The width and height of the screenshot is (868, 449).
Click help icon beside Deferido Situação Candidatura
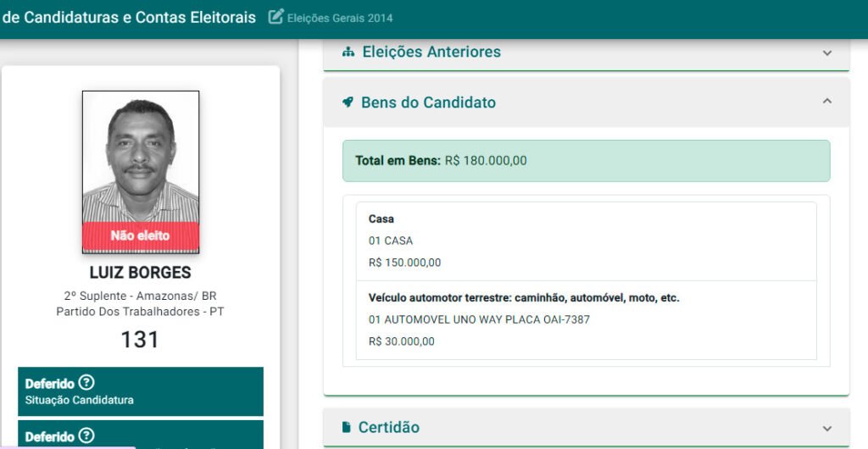pyautogui.click(x=86, y=383)
